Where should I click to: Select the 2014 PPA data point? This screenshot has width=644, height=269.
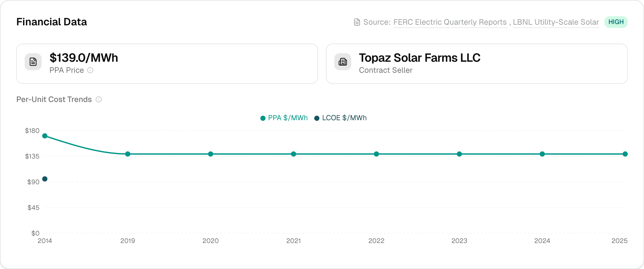pyautogui.click(x=45, y=136)
